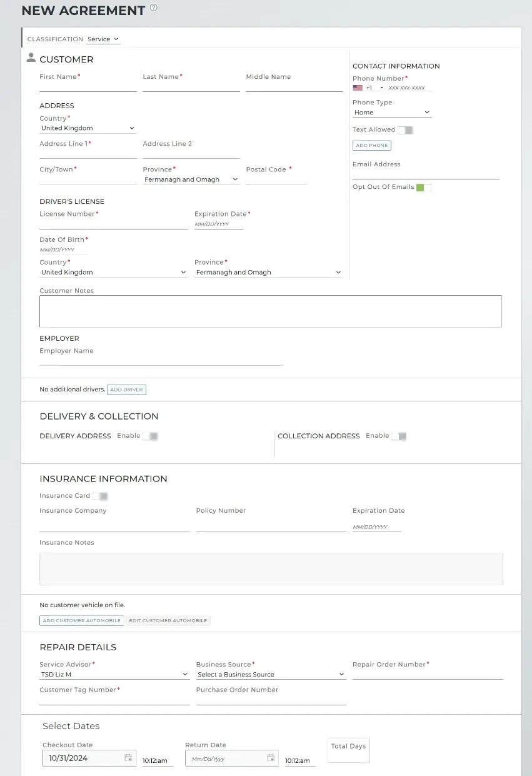Screen dimensions: 532x776
Task: Click the checkout time 10:12:am field
Action: pos(158,761)
